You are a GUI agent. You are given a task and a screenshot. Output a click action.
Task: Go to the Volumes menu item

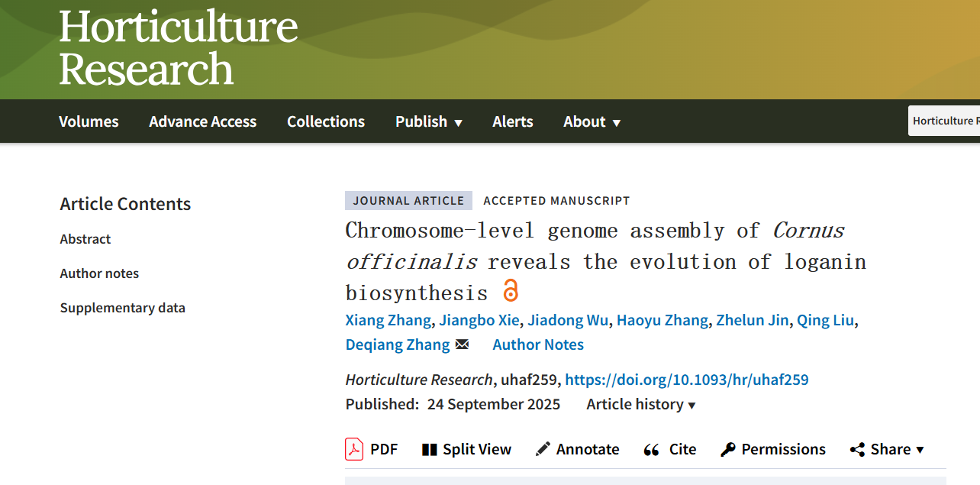point(89,121)
